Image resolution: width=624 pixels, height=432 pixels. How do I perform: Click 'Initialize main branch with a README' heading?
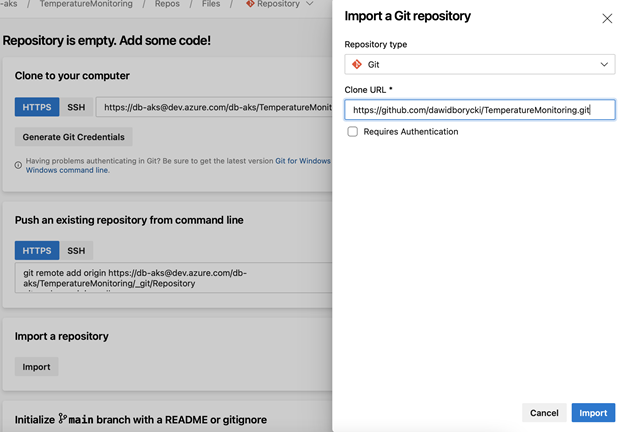(x=141, y=420)
